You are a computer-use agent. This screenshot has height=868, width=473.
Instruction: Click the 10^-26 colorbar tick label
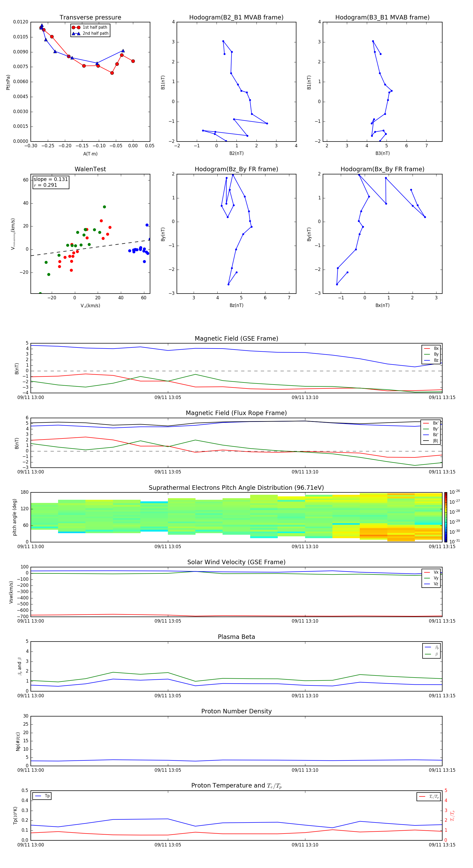tap(455, 492)
